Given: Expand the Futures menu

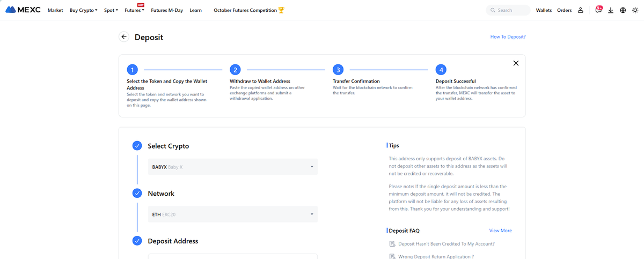Looking at the screenshot, I should point(134,10).
